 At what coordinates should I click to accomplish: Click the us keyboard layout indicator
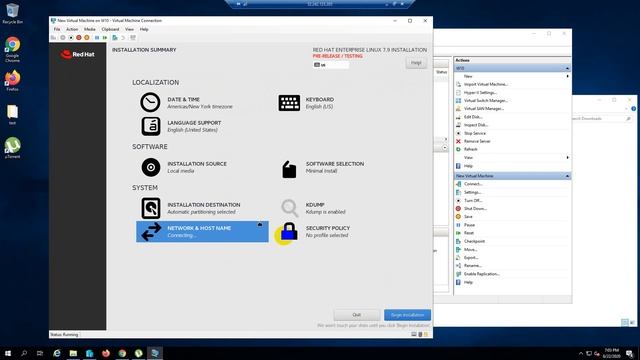coord(331,65)
